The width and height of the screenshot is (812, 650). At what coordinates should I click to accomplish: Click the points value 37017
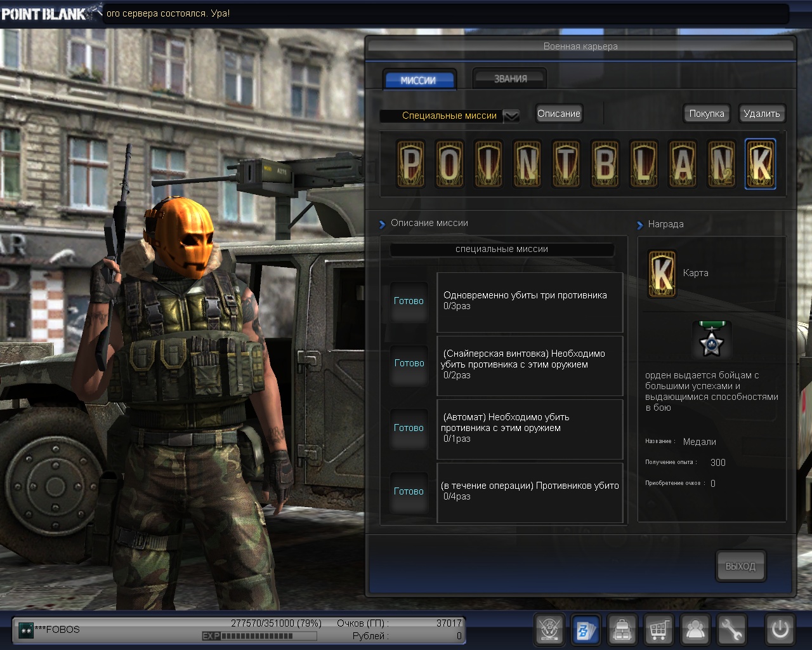tap(449, 623)
